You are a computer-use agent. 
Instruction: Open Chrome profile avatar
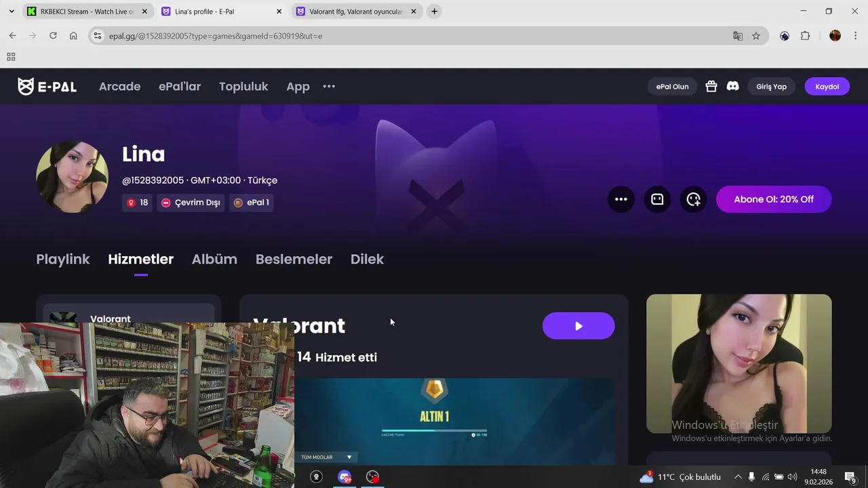coord(835,36)
